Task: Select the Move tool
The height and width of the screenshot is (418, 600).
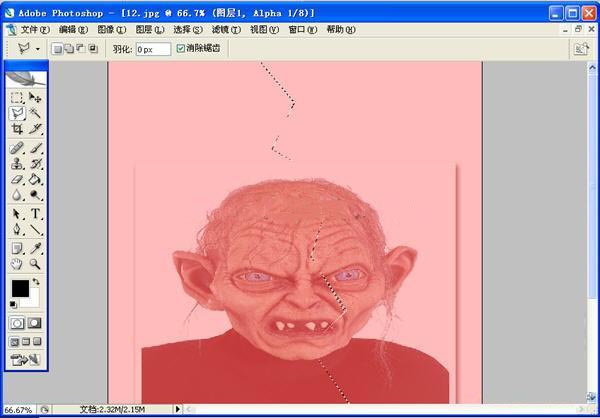Action: coord(35,98)
